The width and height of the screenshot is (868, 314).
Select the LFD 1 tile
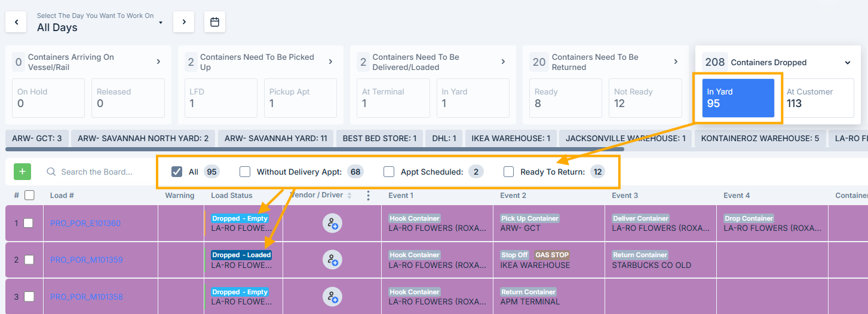point(220,98)
